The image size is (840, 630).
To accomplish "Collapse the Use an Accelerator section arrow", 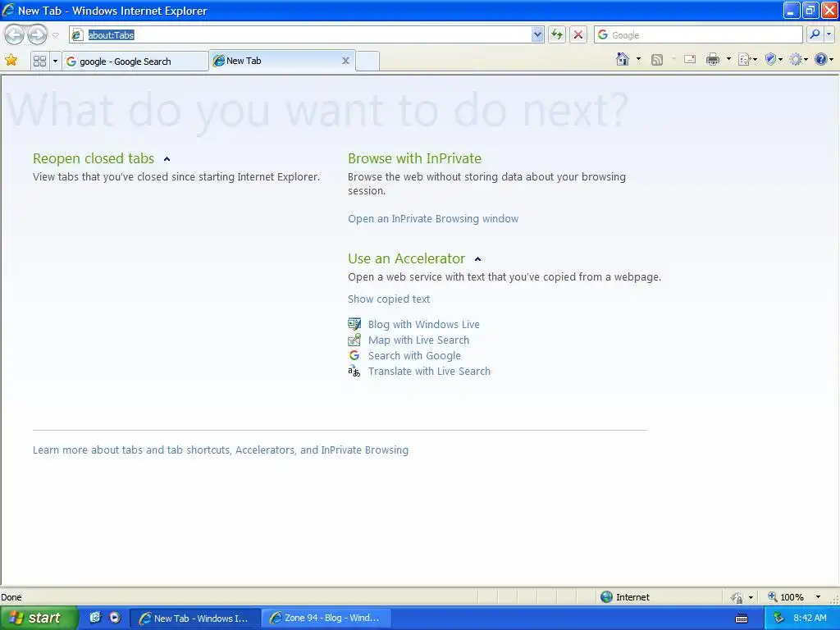I will pos(478,259).
